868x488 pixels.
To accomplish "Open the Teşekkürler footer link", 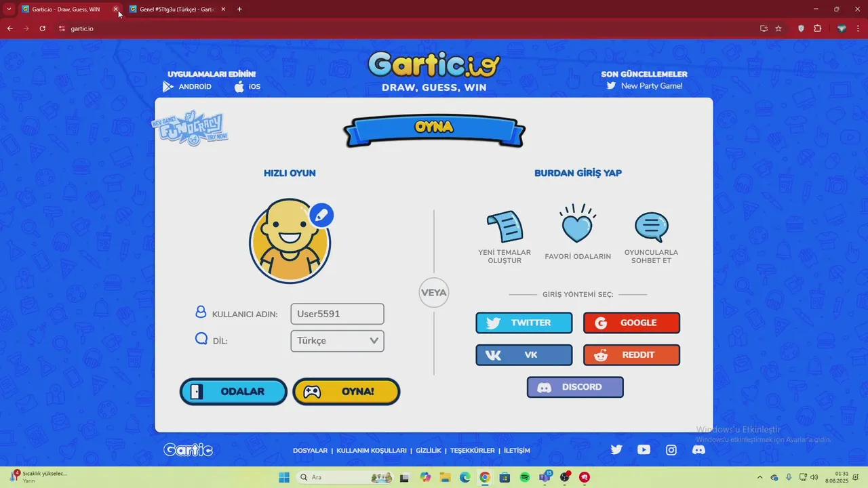I will coord(473,451).
